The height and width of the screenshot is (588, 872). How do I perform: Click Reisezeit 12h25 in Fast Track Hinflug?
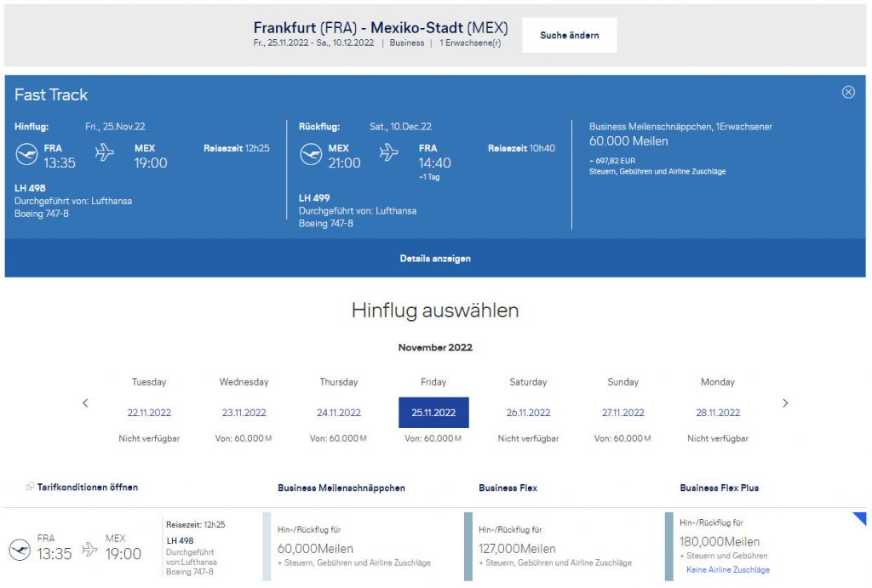[237, 148]
